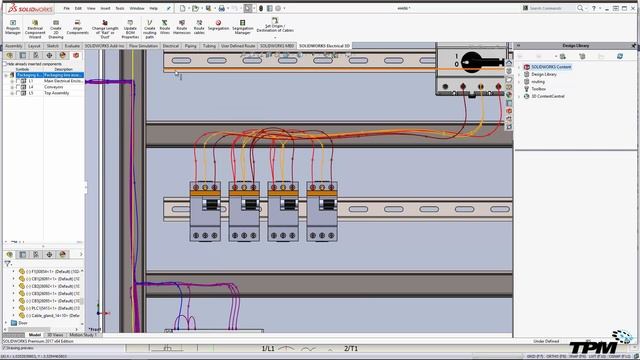The image size is (640, 360).
Task: Check the L4 Conveyors checkbox
Action: (x=18, y=87)
